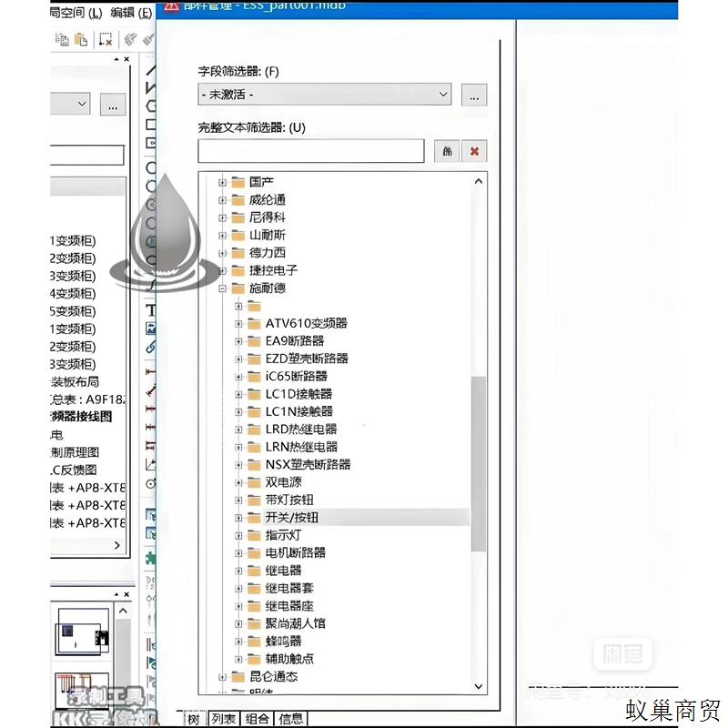Select 装板布局 in the left page list
Viewport: 728px width, 728px height.
point(75,381)
